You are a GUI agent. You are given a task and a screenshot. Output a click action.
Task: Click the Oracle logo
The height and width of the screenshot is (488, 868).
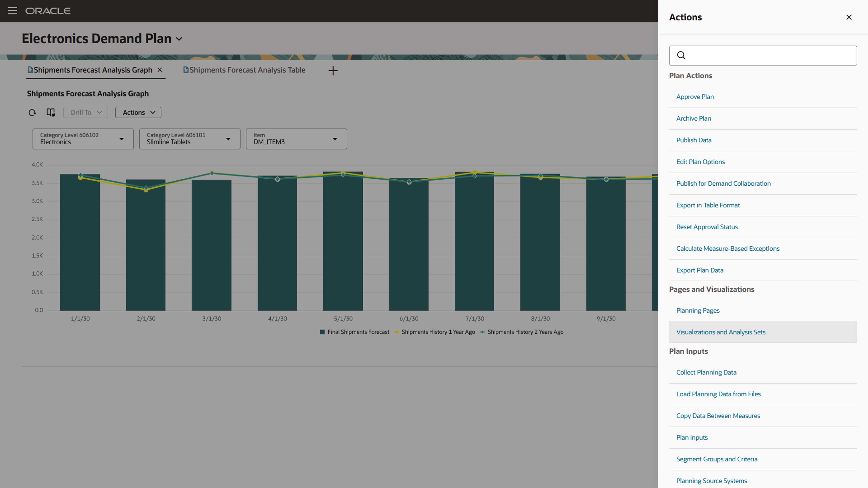48,11
